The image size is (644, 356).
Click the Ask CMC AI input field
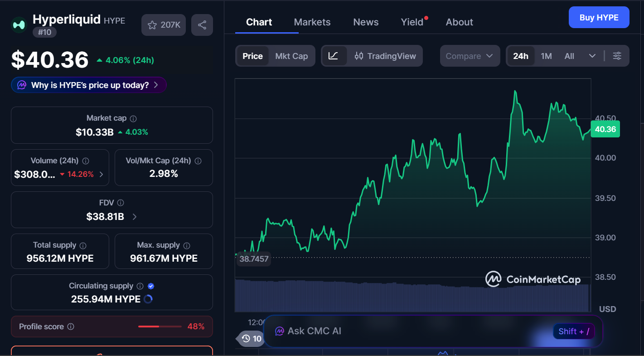point(408,331)
